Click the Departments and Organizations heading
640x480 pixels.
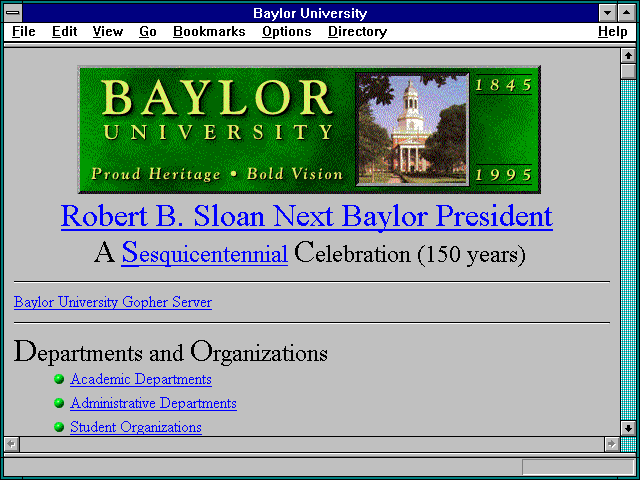[171, 352]
